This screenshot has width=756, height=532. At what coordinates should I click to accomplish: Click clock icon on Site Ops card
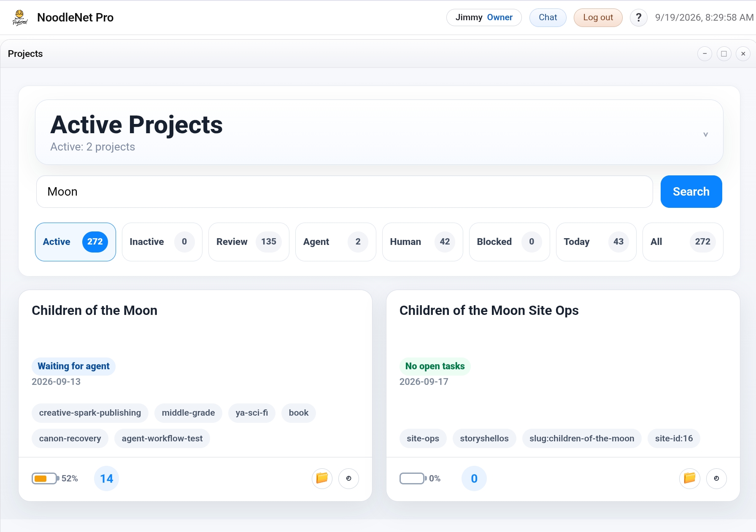click(717, 478)
